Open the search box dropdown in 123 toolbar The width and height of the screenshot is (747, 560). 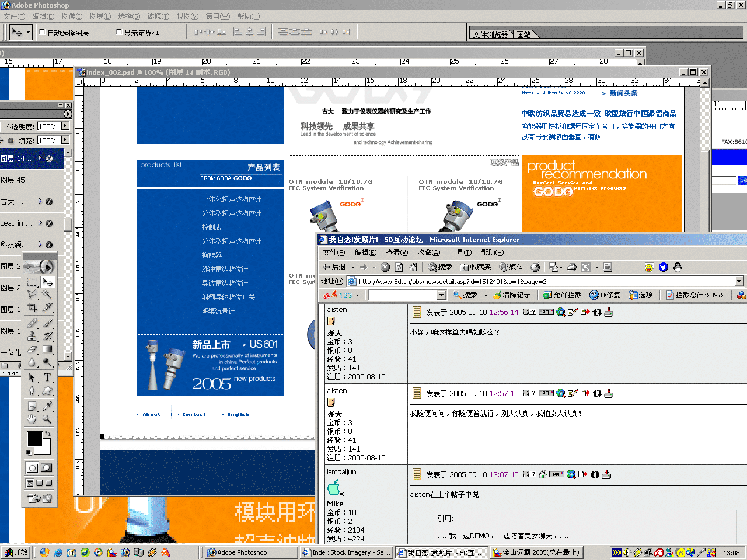[x=442, y=295]
